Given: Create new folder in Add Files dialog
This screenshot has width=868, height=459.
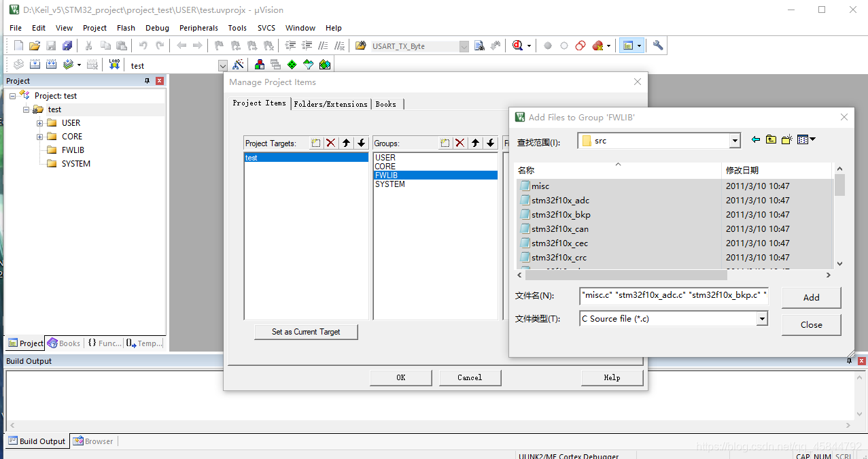Looking at the screenshot, I should (x=787, y=140).
